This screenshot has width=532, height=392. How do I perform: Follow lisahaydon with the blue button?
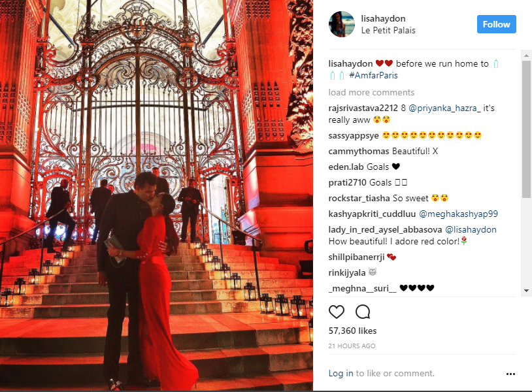pyautogui.click(x=496, y=24)
